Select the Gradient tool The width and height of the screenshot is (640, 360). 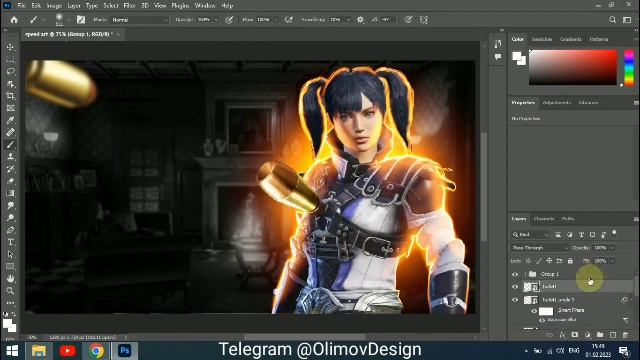coord(11,193)
